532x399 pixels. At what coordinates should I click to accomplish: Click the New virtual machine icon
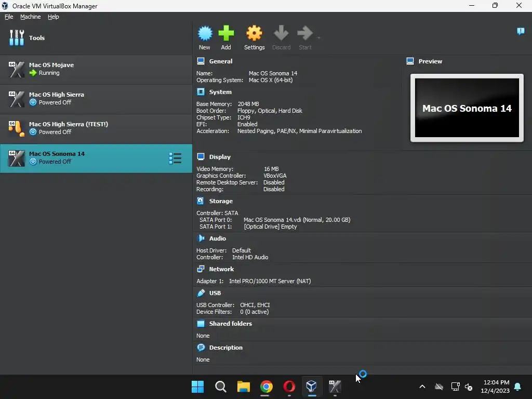pos(205,33)
